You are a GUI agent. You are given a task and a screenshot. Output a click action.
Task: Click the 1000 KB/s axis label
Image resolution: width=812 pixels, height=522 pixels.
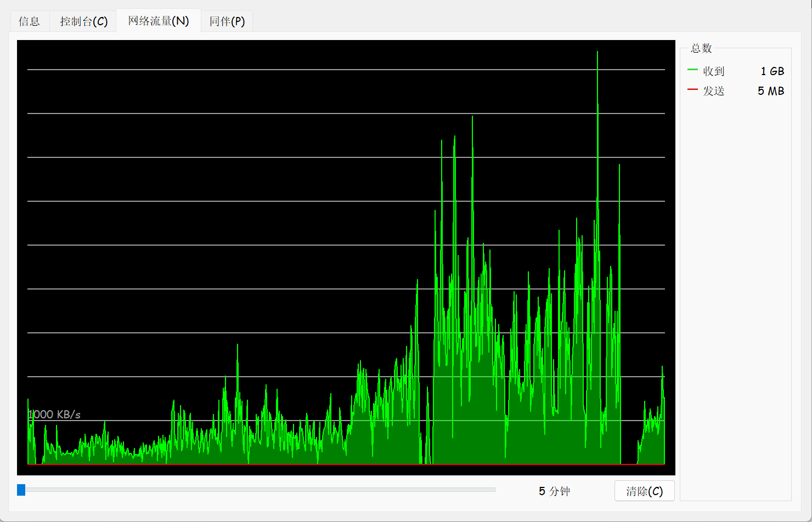coord(55,415)
